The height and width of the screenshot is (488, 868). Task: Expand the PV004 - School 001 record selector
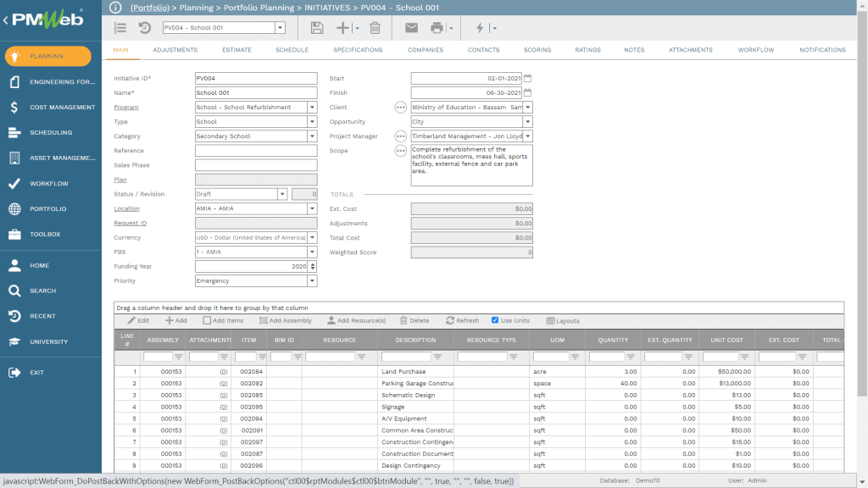[x=281, y=28]
